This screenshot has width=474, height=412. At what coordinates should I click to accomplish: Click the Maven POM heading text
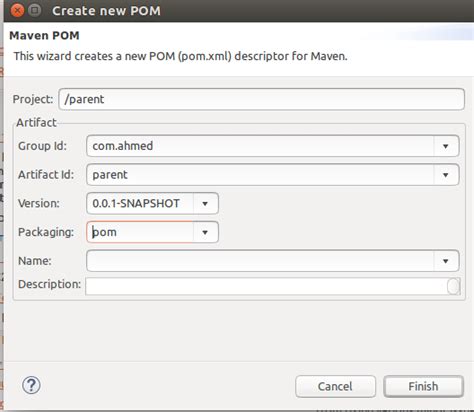click(44, 35)
